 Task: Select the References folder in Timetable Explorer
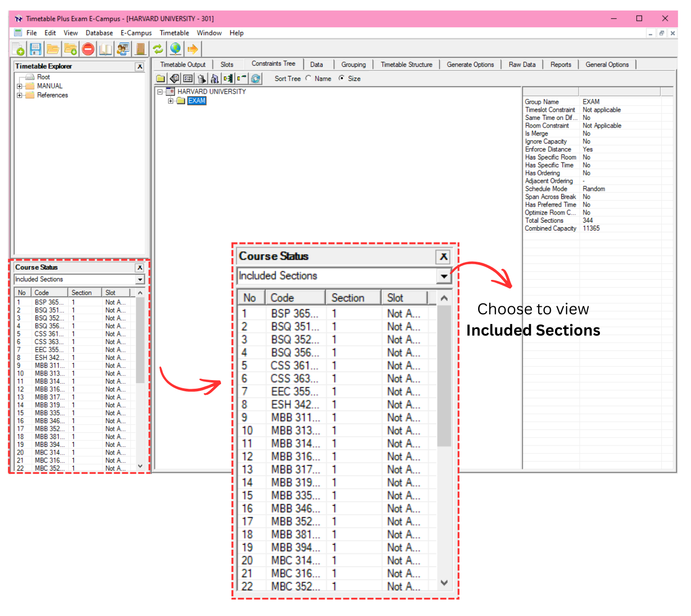52,95
